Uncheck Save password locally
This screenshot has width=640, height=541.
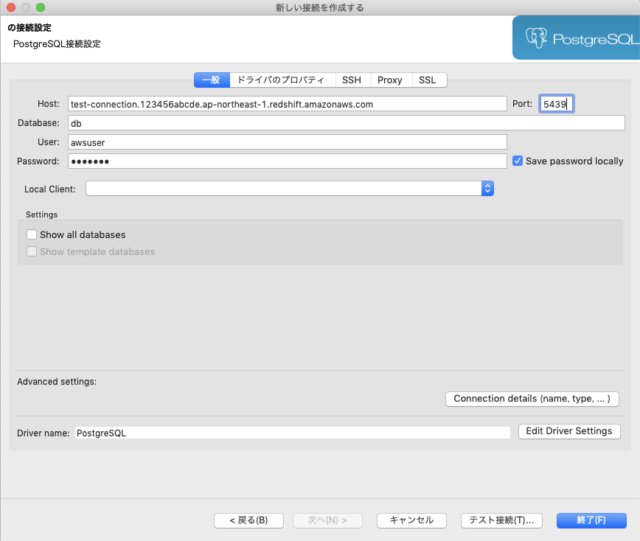(518, 161)
